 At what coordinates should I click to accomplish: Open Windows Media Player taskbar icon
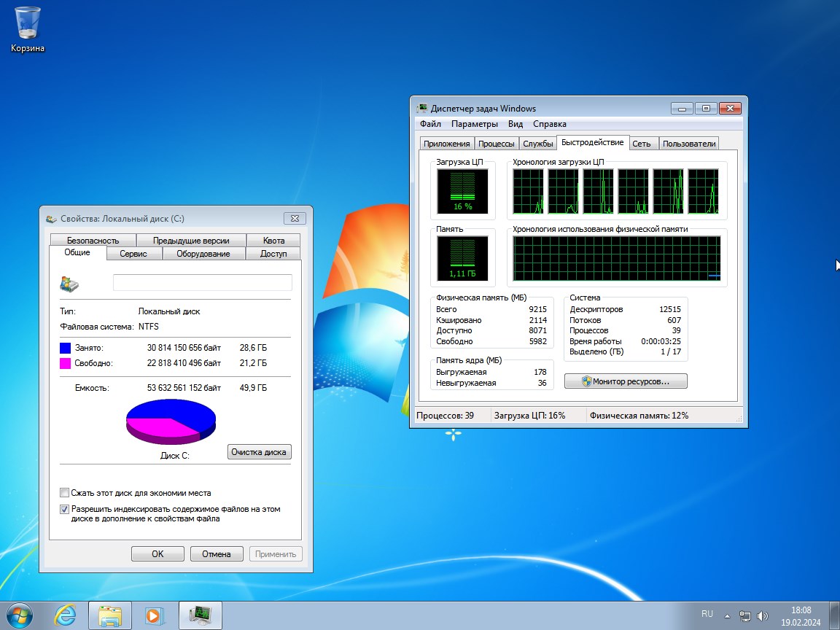tap(154, 615)
